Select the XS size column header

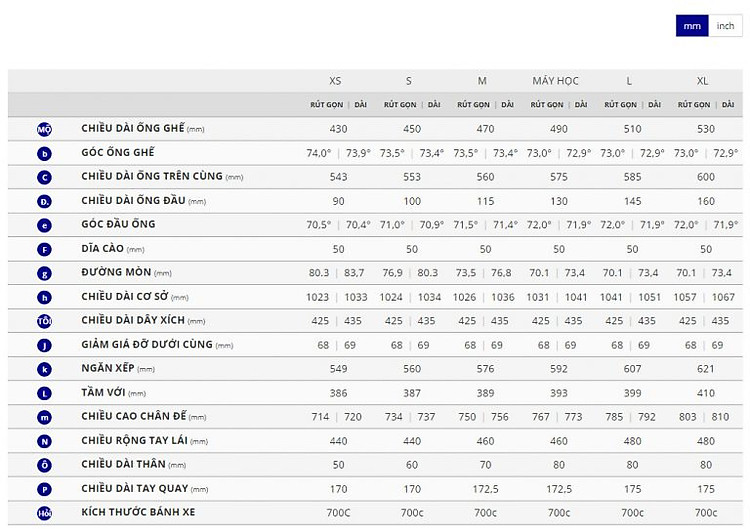point(335,81)
